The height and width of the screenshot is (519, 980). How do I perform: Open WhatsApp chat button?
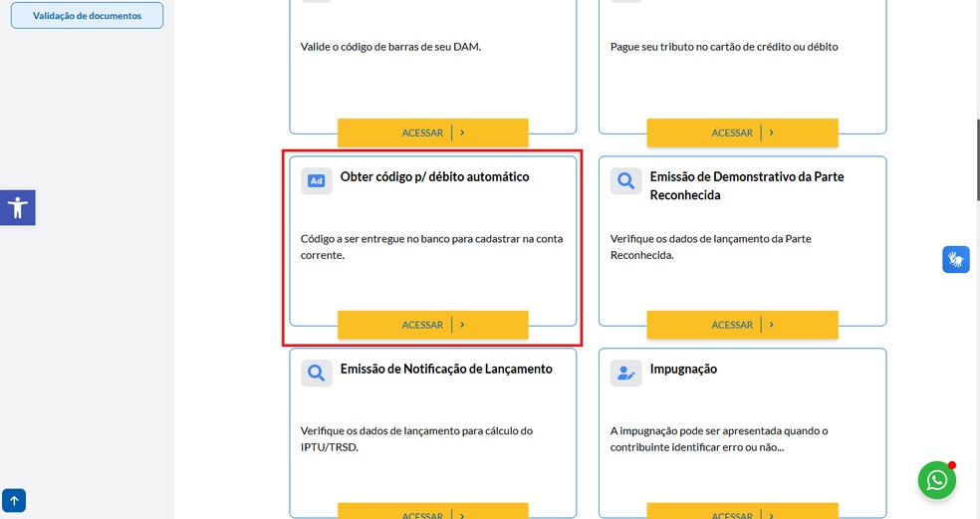(937, 480)
